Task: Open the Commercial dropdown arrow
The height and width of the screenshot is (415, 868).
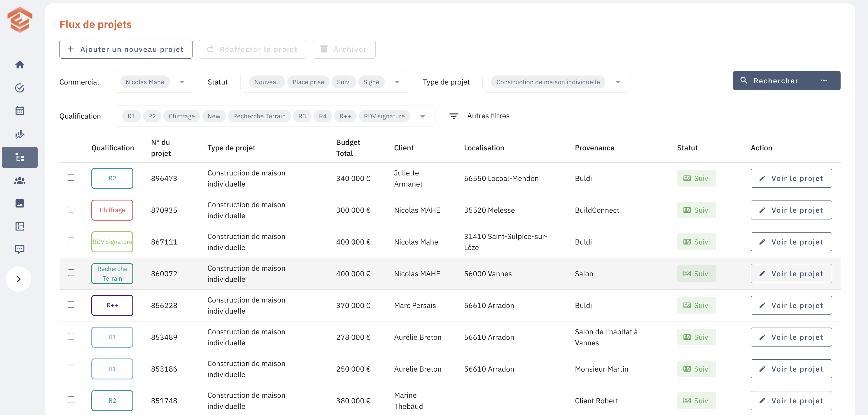Action: (182, 82)
